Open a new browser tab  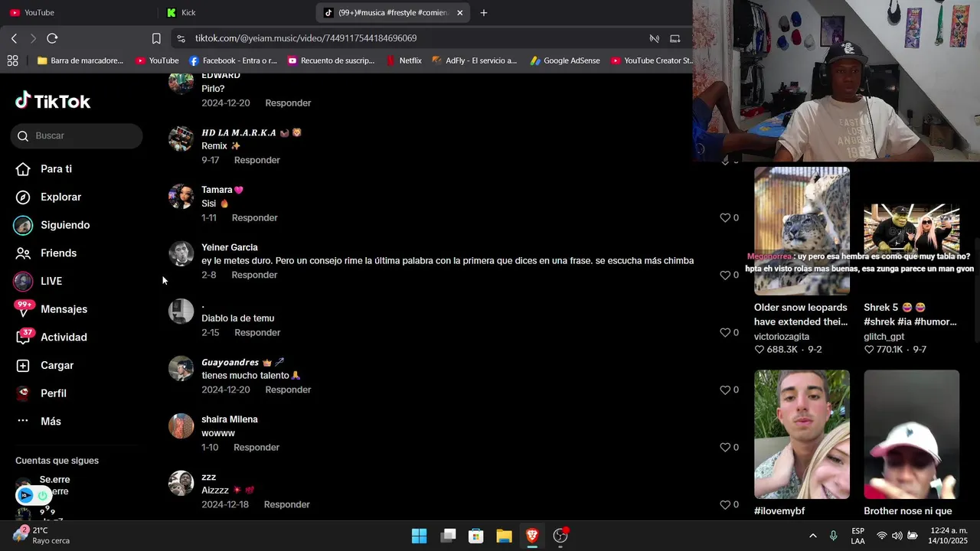[x=483, y=12]
